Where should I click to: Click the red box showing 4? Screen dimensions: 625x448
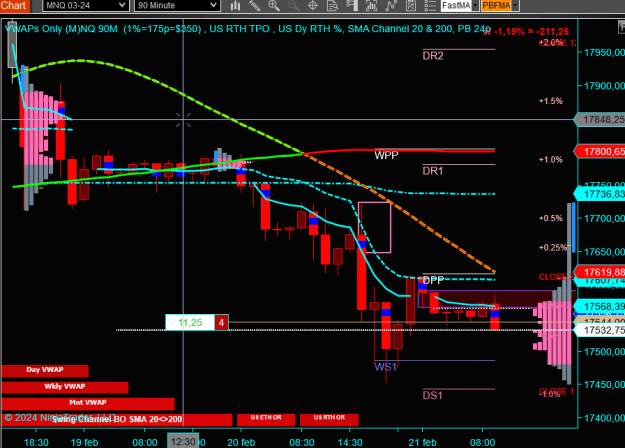pyautogui.click(x=221, y=322)
